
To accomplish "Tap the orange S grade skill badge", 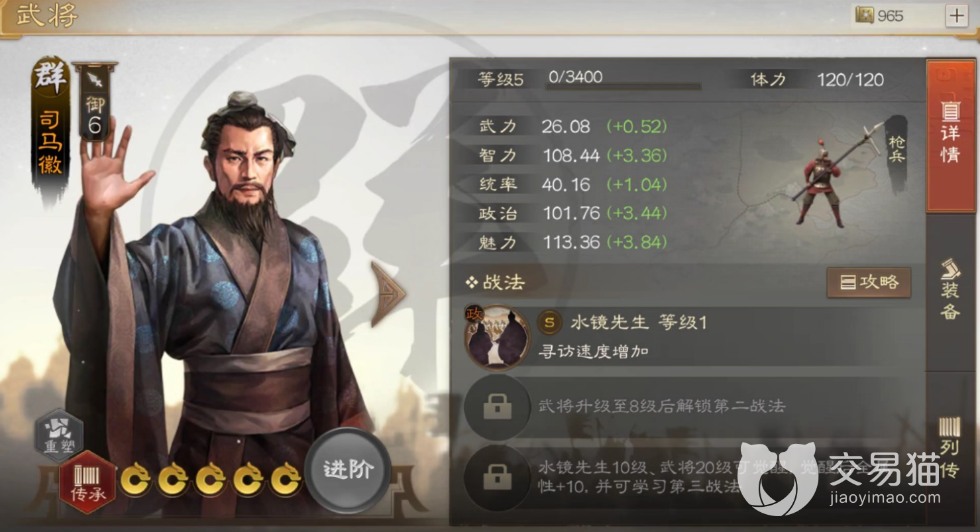I will click(549, 323).
